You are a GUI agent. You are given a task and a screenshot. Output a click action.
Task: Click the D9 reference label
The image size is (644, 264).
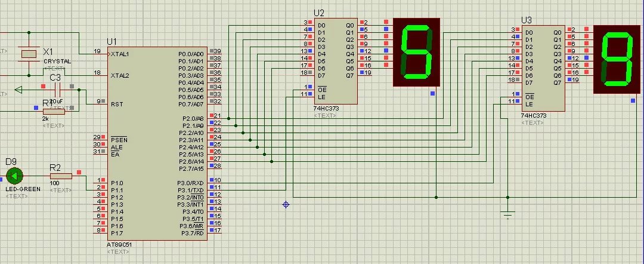coord(11,162)
